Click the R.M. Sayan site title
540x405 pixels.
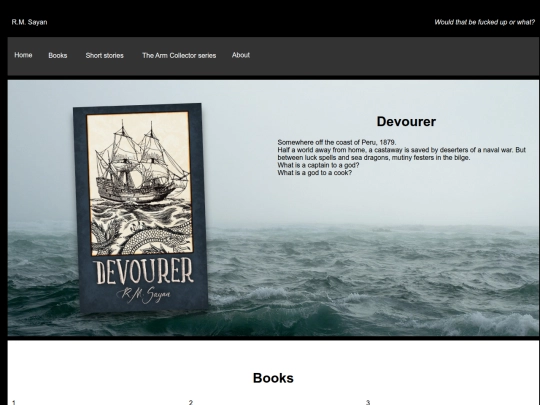29,22
